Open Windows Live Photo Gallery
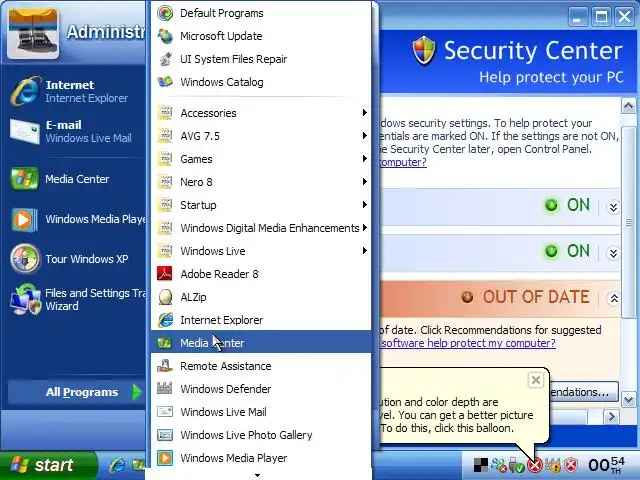The width and height of the screenshot is (640, 480). click(261, 435)
